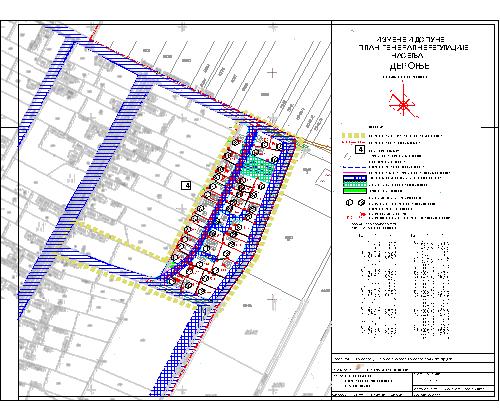Click the boxed number 4 on the map
The height and width of the screenshot is (420, 500).
[x=186, y=185]
